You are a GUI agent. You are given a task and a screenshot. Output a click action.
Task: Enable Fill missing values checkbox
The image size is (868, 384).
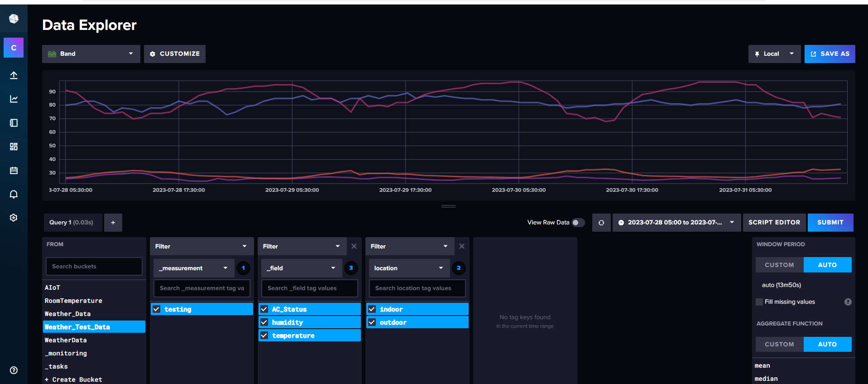759,302
